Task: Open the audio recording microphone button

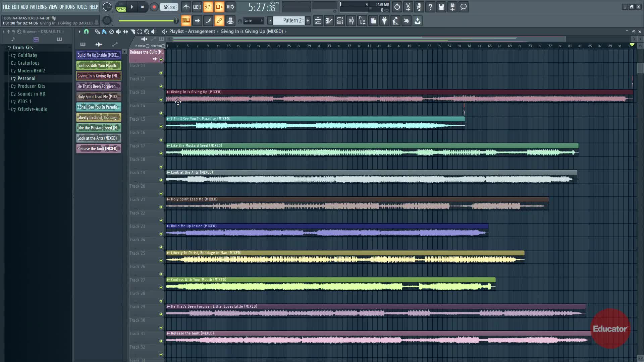Action: tap(419, 7)
